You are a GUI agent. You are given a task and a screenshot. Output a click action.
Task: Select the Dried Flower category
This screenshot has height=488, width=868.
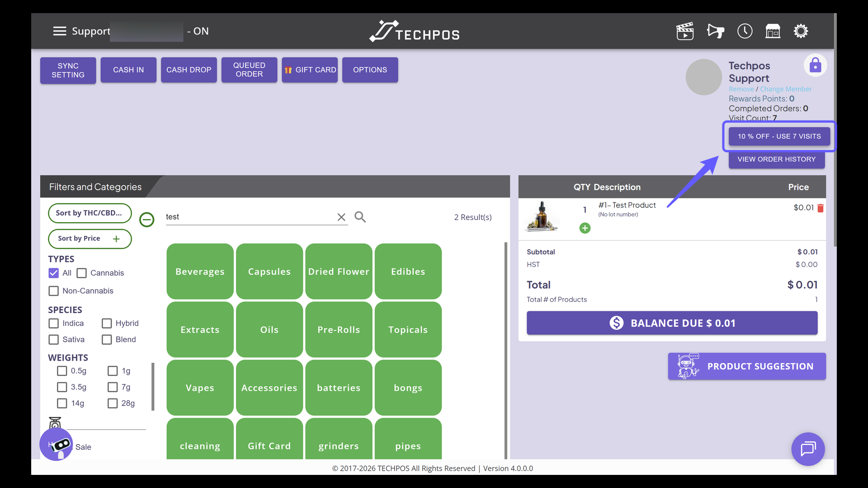tap(339, 272)
